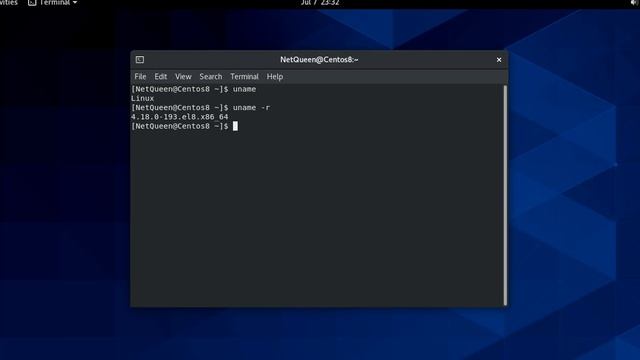
Task: Open the Terminal menu in menu bar
Action: tap(244, 77)
